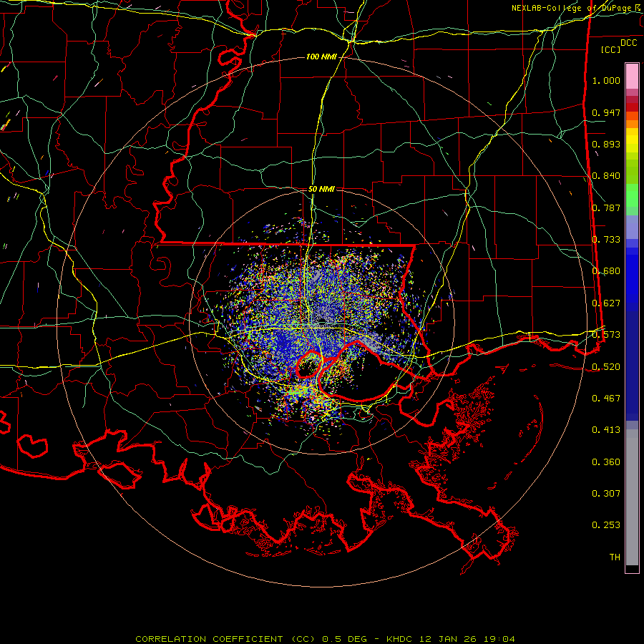The image size is (644, 644).
Task: Click the 0.787 legend value
Action: click(x=606, y=208)
